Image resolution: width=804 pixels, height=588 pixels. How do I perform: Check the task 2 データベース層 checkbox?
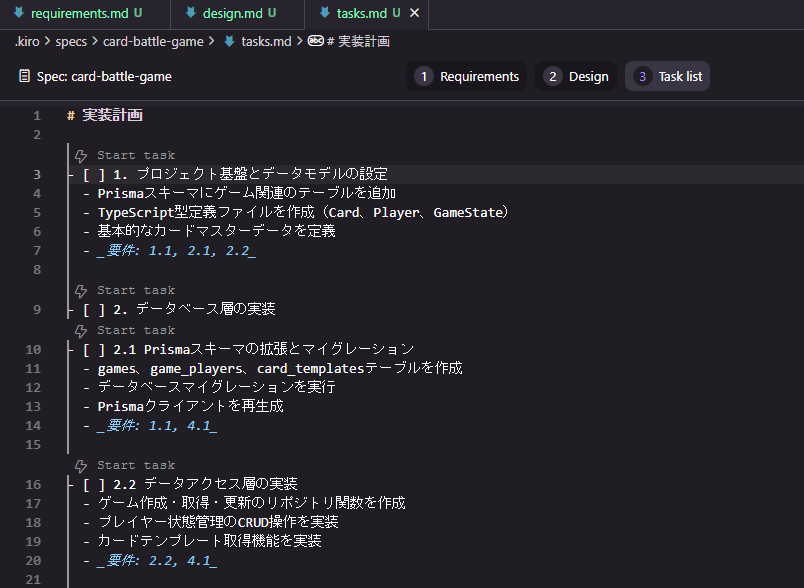tap(94, 310)
